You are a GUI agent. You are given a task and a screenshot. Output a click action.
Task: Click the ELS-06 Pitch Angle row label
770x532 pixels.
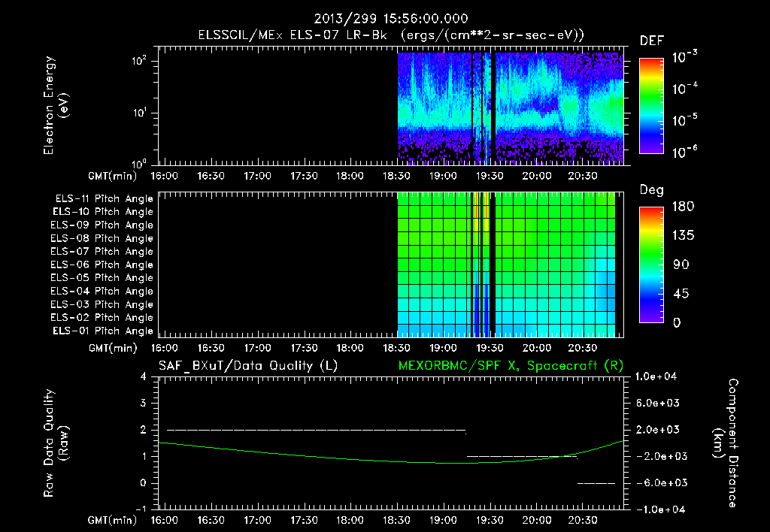[102, 265]
